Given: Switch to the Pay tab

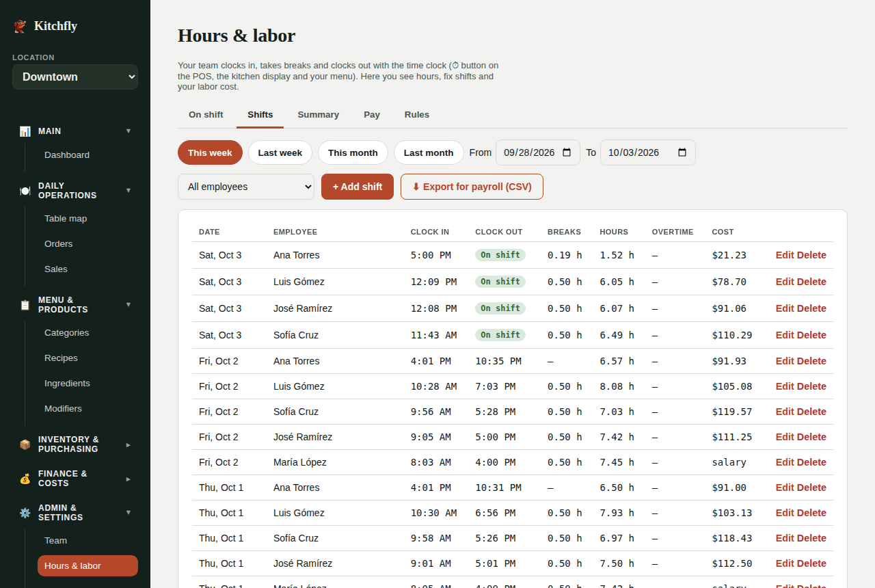Looking at the screenshot, I should click(372, 115).
